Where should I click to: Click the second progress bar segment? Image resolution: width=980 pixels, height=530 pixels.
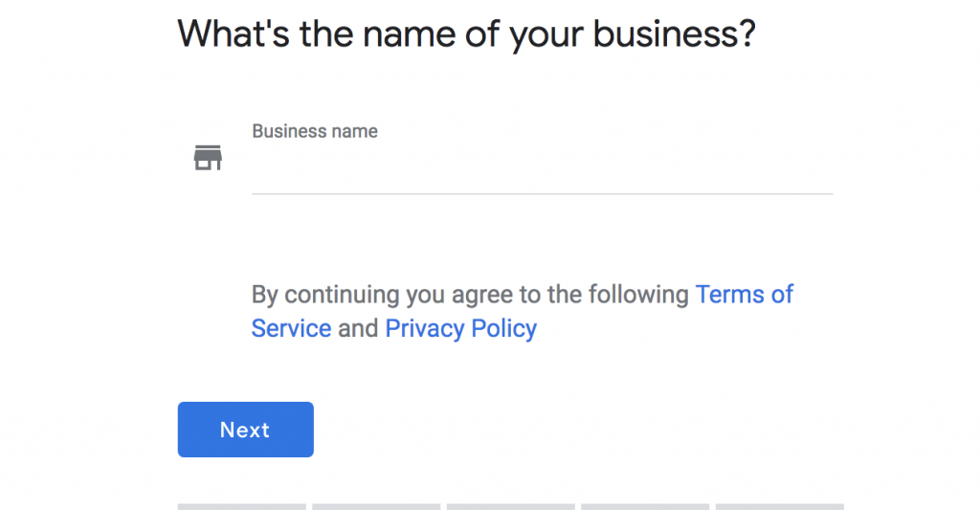click(376, 507)
